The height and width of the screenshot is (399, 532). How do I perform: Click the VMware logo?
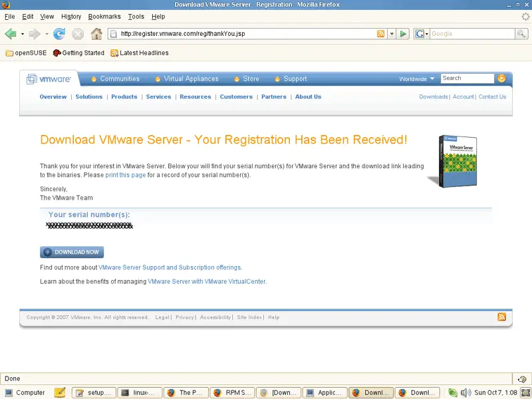pos(49,79)
